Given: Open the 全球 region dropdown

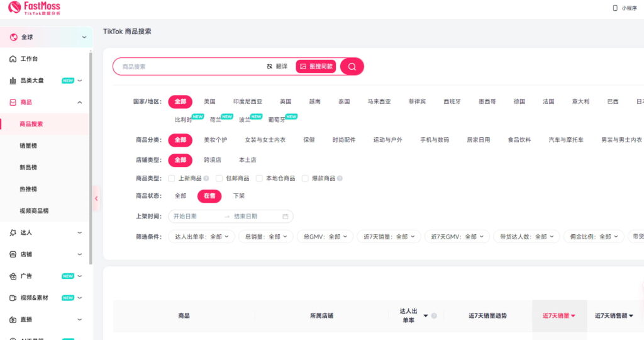Looking at the screenshot, I should pyautogui.click(x=46, y=37).
